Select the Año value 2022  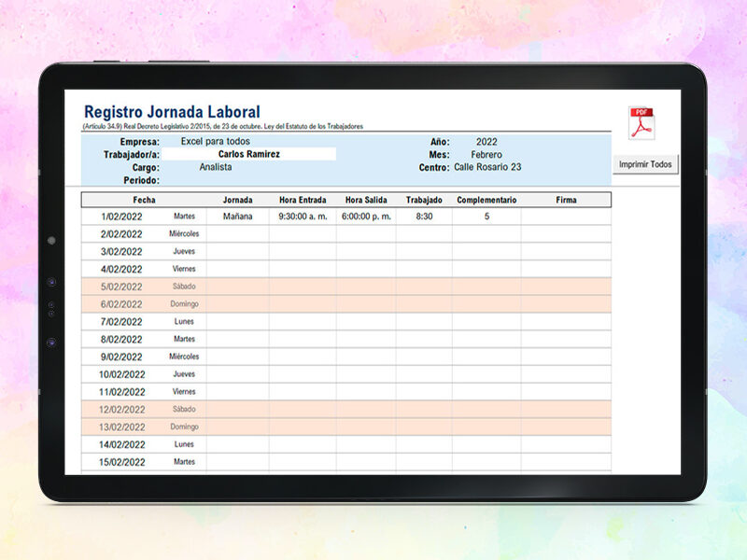[x=486, y=142]
